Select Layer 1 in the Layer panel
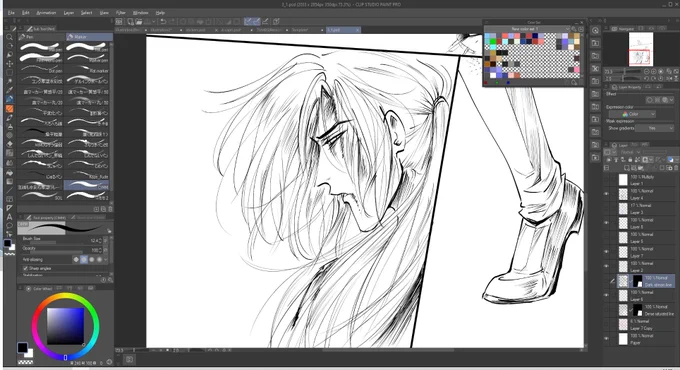 pos(646,180)
